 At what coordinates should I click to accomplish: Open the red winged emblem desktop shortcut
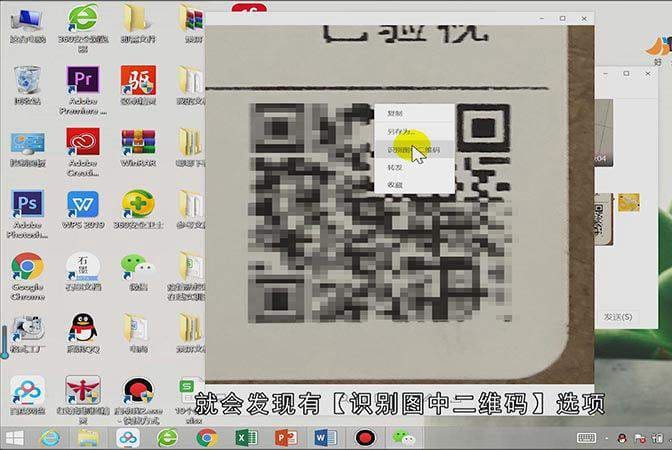coord(83,399)
